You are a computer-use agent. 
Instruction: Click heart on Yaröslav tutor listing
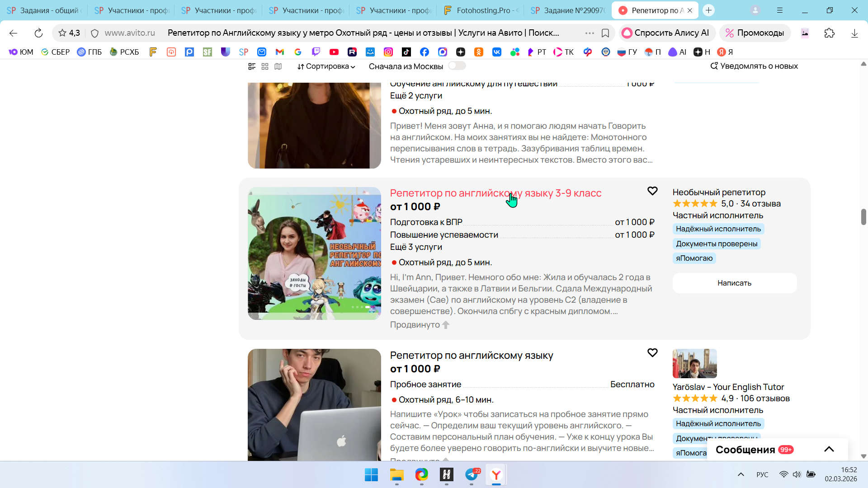coord(652,353)
